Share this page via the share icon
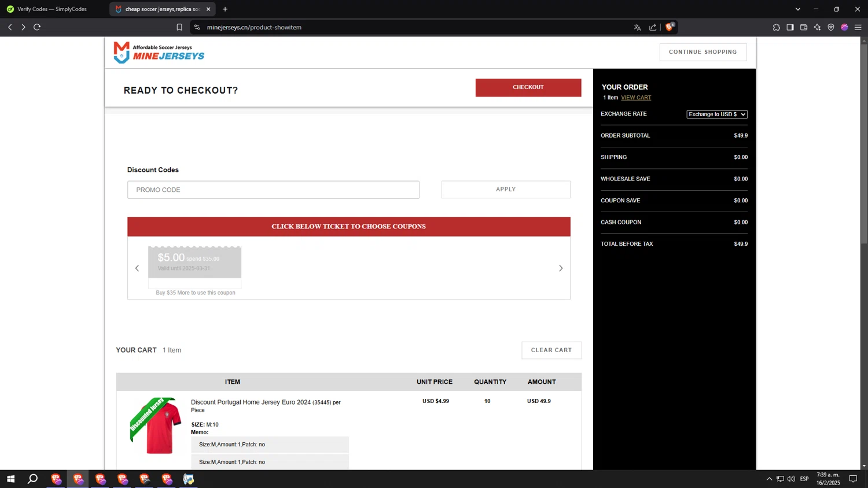 pos(653,27)
